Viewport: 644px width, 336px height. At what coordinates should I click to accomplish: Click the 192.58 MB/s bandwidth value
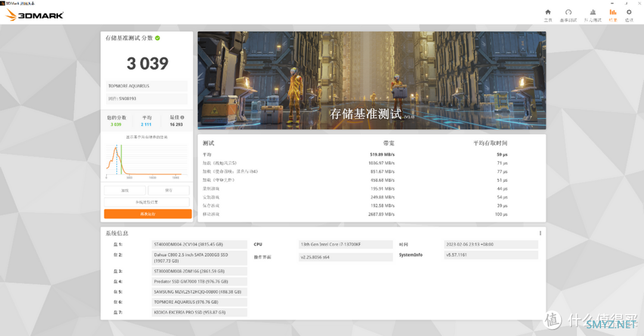coord(382,206)
